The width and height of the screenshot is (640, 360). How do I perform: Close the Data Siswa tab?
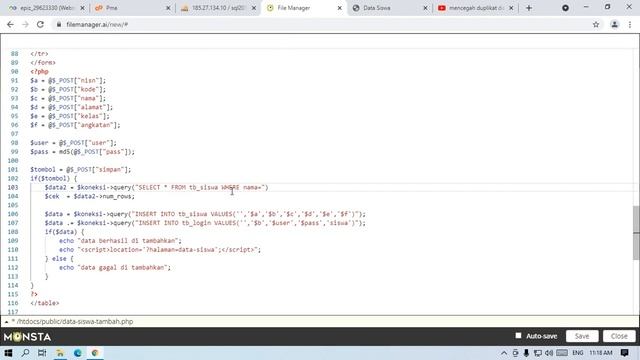click(425, 8)
